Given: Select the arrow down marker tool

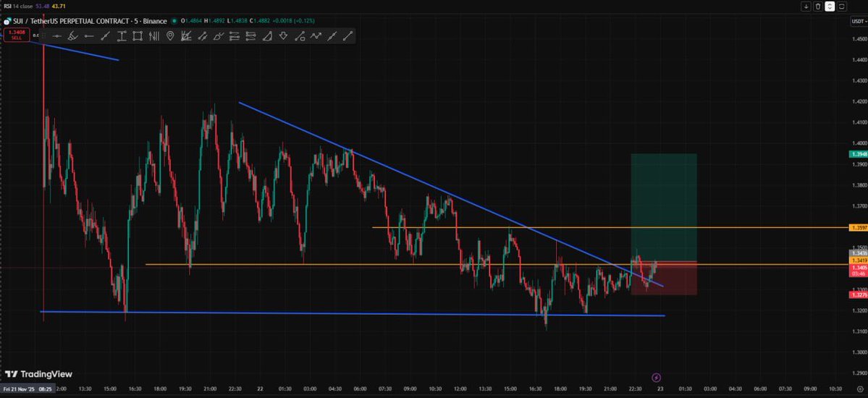Looking at the screenshot, I should 284,36.
